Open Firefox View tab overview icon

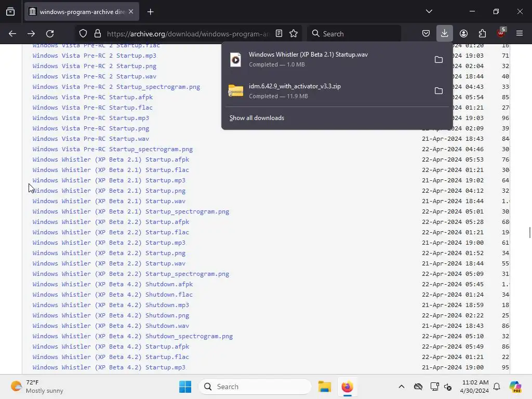click(x=10, y=11)
